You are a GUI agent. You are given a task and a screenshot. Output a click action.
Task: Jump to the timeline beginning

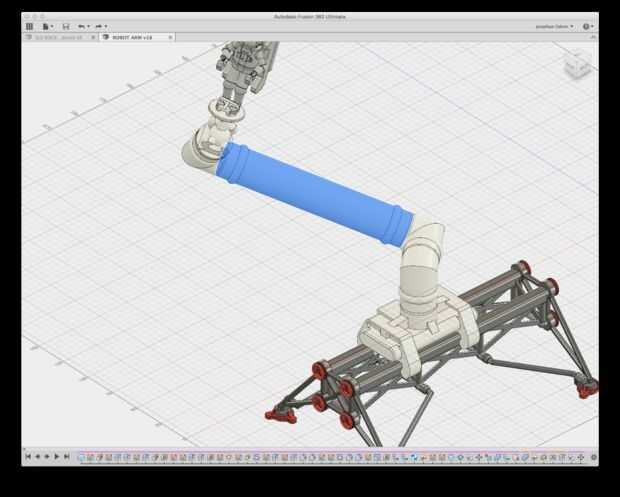tap(28, 456)
